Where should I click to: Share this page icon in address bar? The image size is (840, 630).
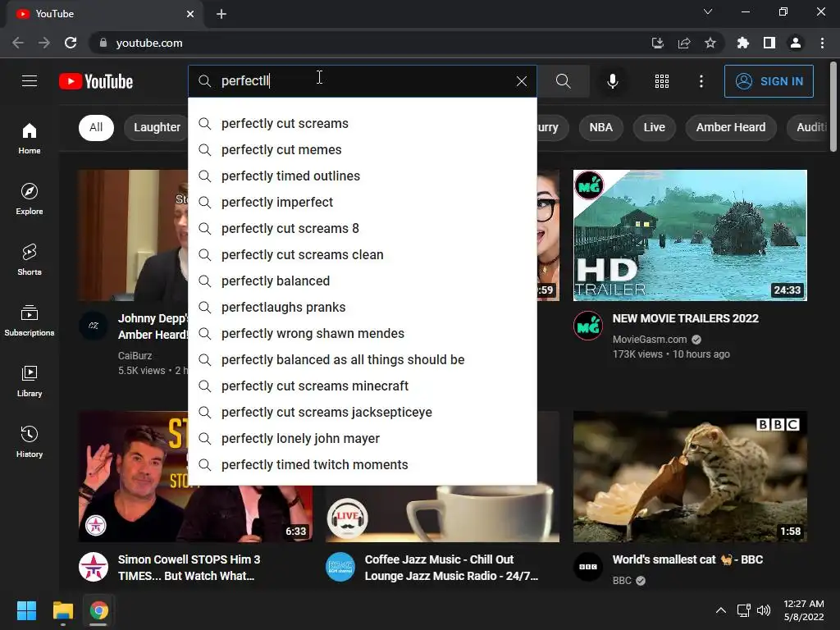(x=684, y=43)
